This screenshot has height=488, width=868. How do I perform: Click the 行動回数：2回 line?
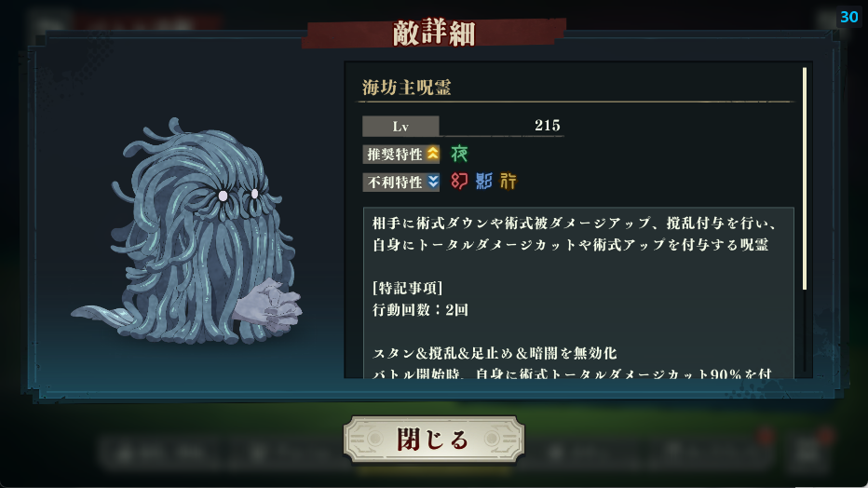(x=420, y=310)
